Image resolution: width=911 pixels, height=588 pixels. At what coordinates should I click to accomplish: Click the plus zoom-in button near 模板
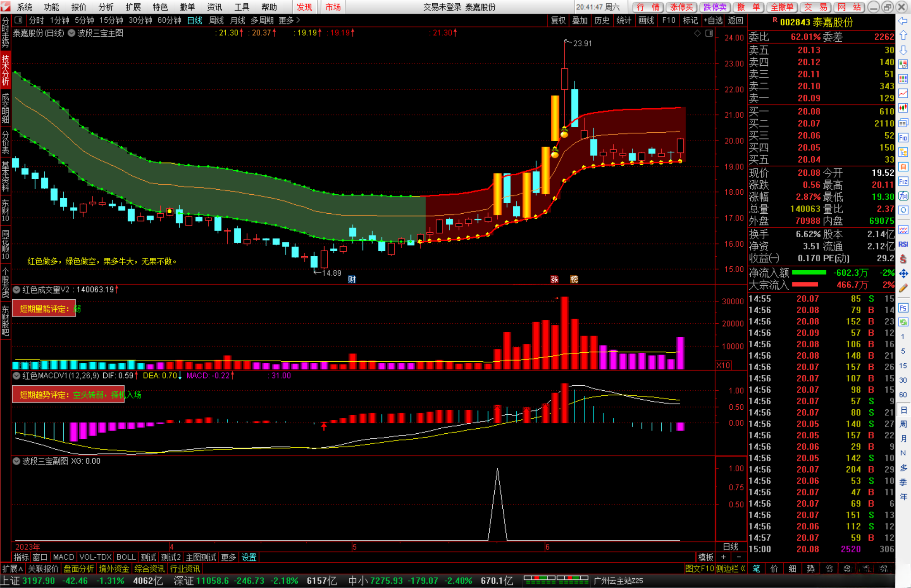pos(723,557)
